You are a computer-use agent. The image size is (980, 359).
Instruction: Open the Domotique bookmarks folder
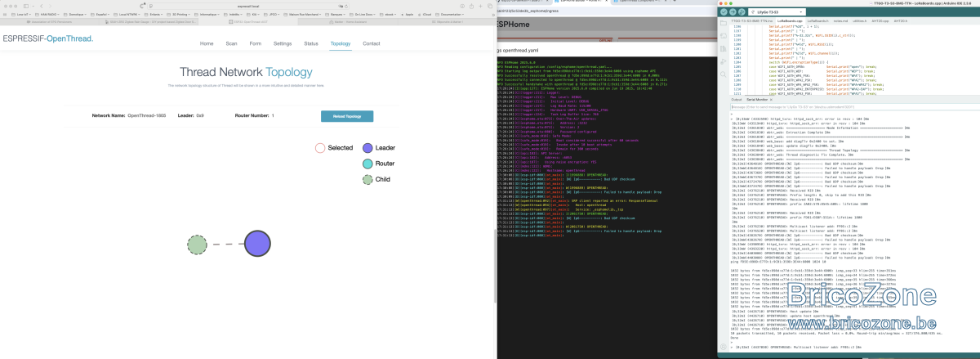pyautogui.click(x=75, y=14)
